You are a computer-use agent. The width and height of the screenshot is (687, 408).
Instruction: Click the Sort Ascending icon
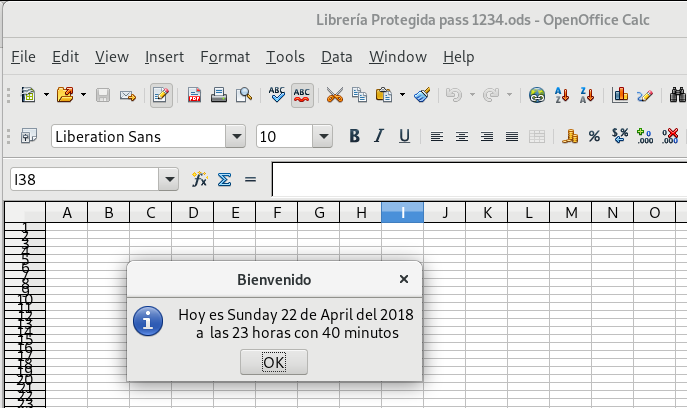[562, 96]
